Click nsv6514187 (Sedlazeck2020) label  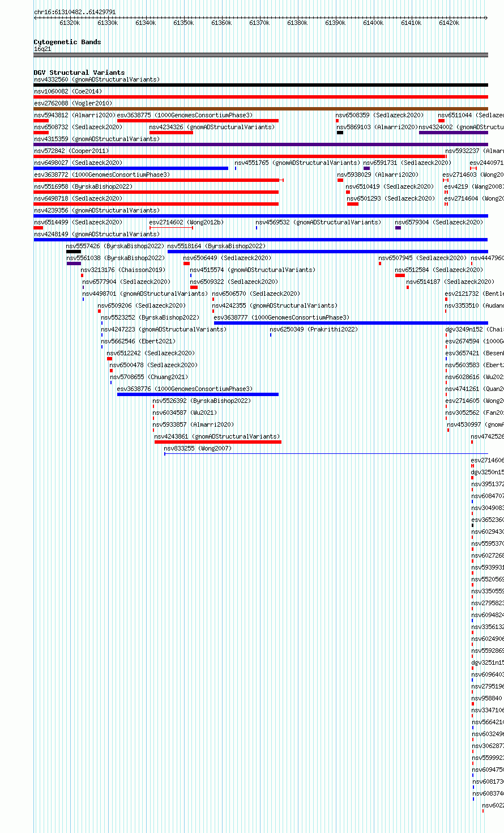pyautogui.click(x=450, y=282)
